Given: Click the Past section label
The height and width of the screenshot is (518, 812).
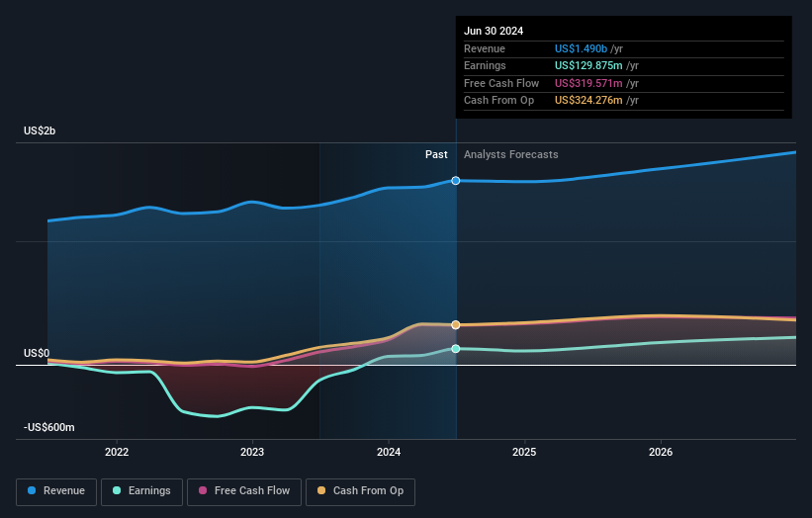Looking at the screenshot, I should (x=436, y=155).
